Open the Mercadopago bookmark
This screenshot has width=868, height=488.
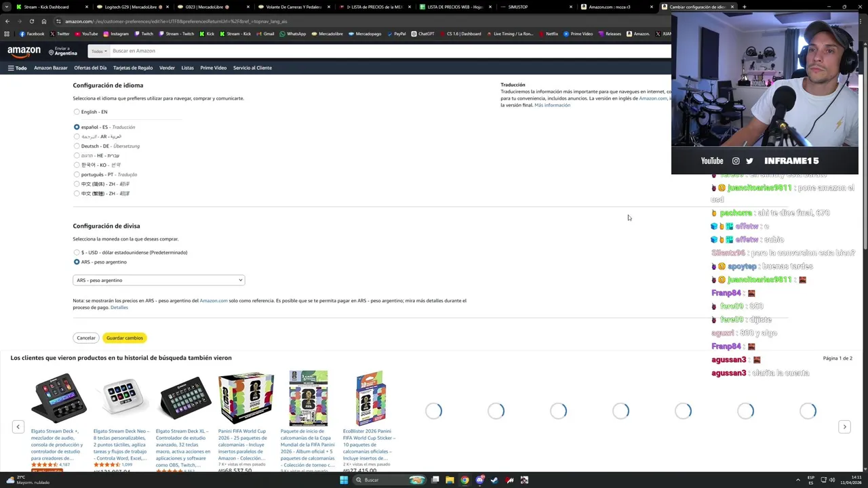coord(364,34)
